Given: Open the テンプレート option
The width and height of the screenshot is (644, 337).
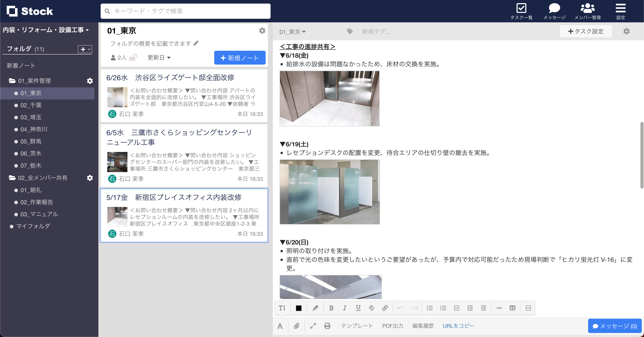Looking at the screenshot, I should pos(357,326).
